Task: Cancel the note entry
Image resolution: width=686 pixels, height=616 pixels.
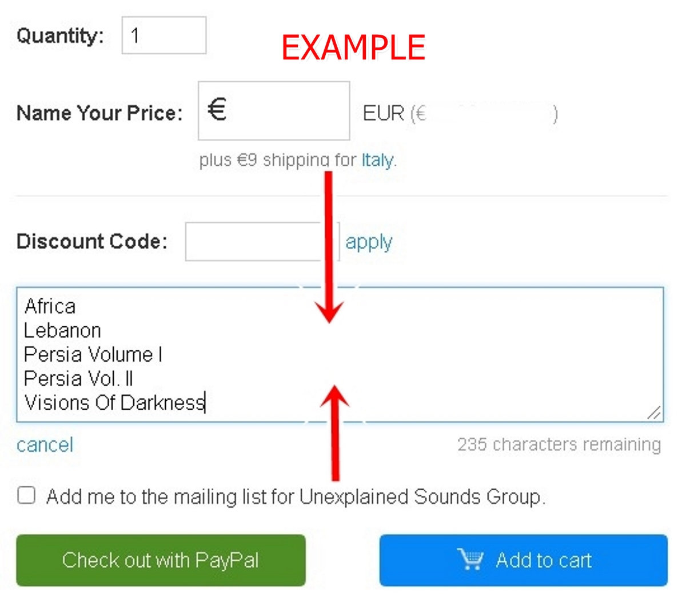Action: [45, 445]
